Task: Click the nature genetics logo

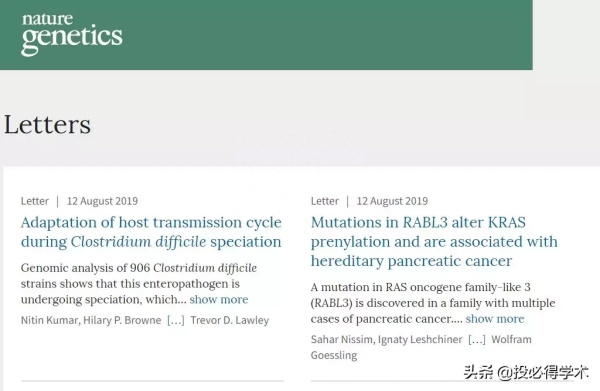Action: click(x=72, y=34)
